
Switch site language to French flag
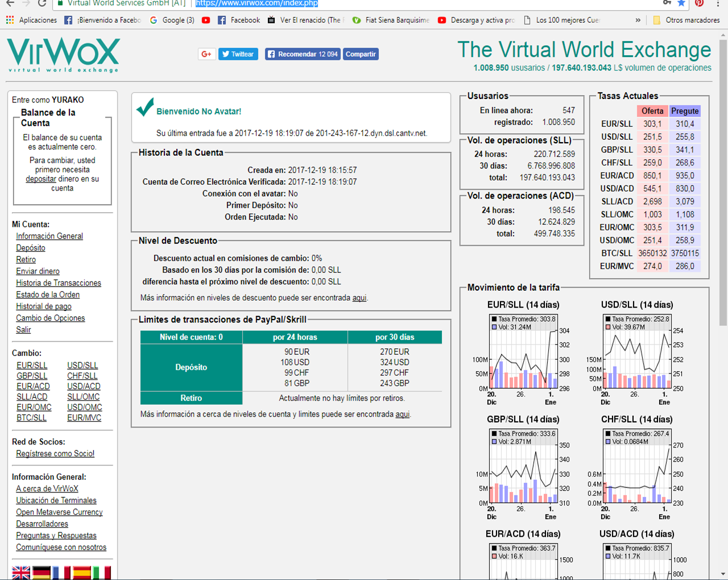pos(61,573)
